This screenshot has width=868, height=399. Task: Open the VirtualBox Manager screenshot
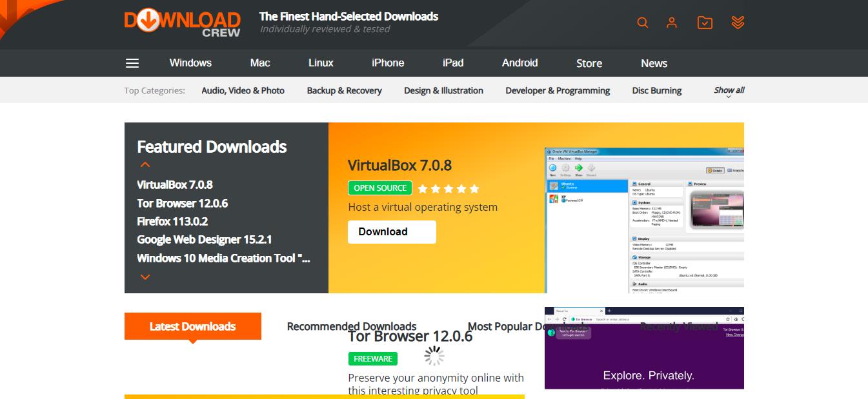[x=644, y=220]
